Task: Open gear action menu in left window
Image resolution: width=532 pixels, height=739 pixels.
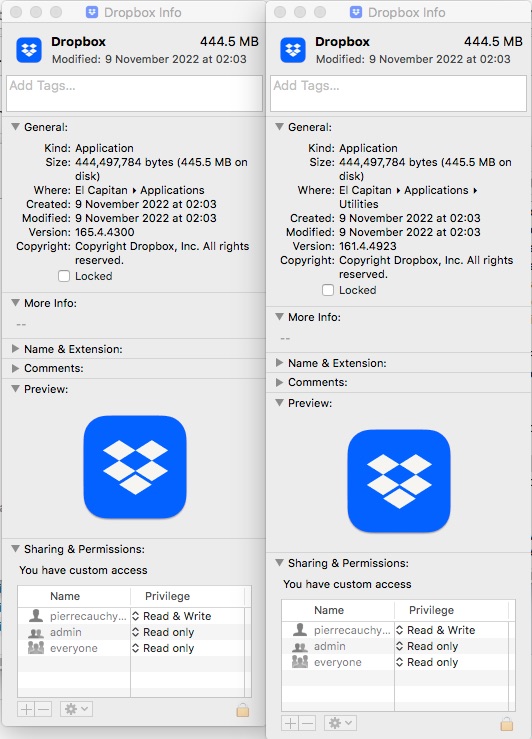Action: click(76, 709)
